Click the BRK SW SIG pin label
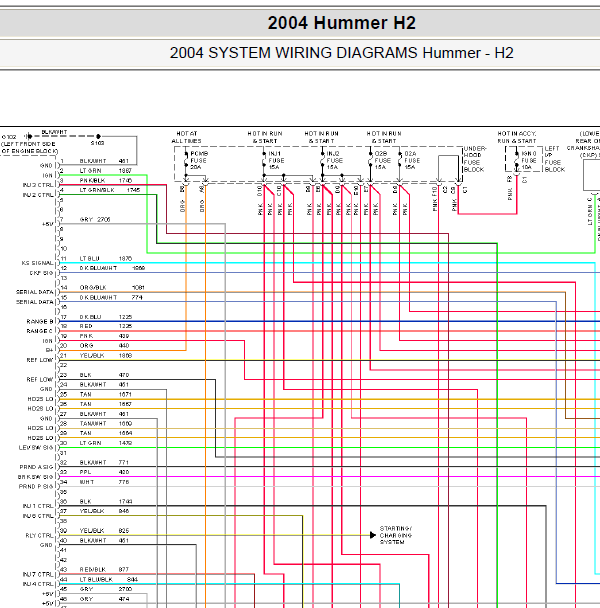The width and height of the screenshot is (600, 608). [36, 477]
